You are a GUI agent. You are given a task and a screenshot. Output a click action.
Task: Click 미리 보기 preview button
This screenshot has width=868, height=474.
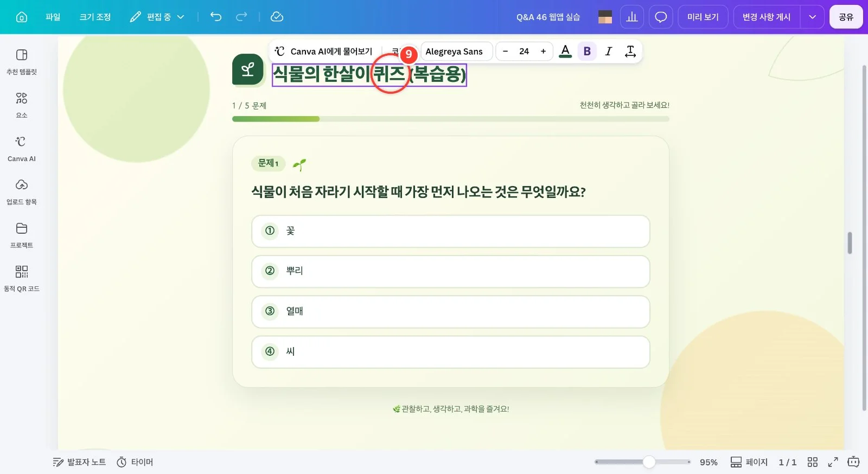[x=703, y=17]
